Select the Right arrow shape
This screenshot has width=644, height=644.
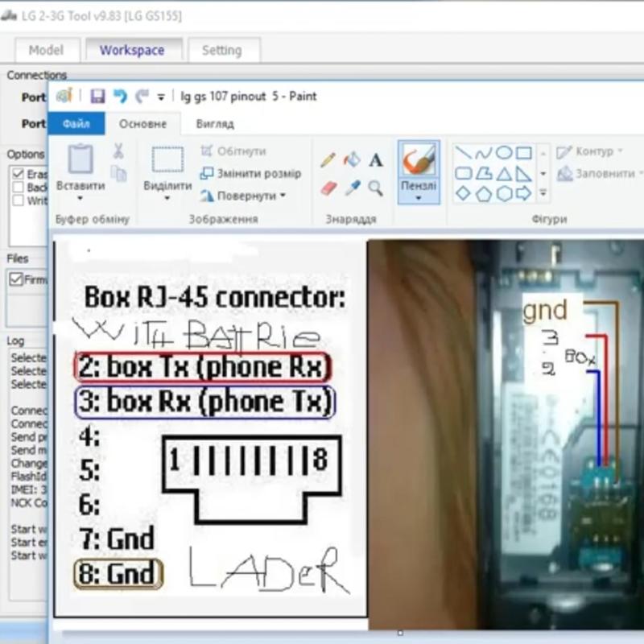(x=524, y=192)
